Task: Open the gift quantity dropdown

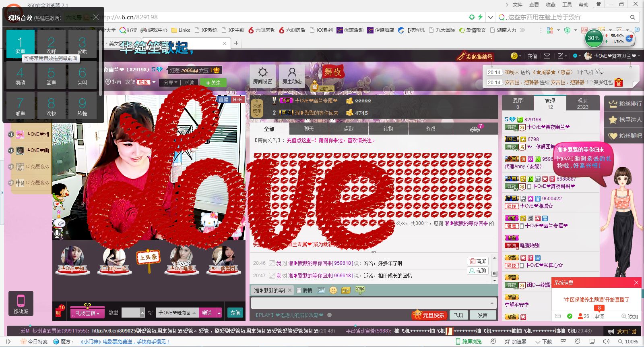Action: [x=142, y=312]
